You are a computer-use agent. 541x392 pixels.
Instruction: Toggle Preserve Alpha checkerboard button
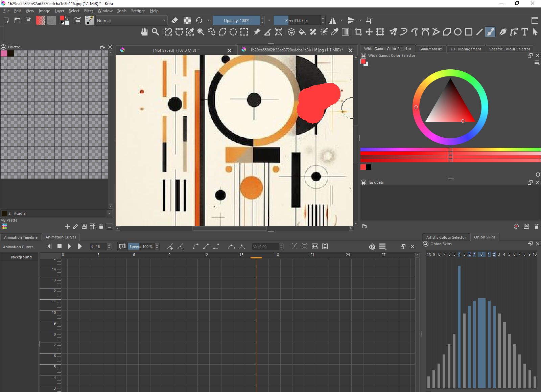point(187,20)
